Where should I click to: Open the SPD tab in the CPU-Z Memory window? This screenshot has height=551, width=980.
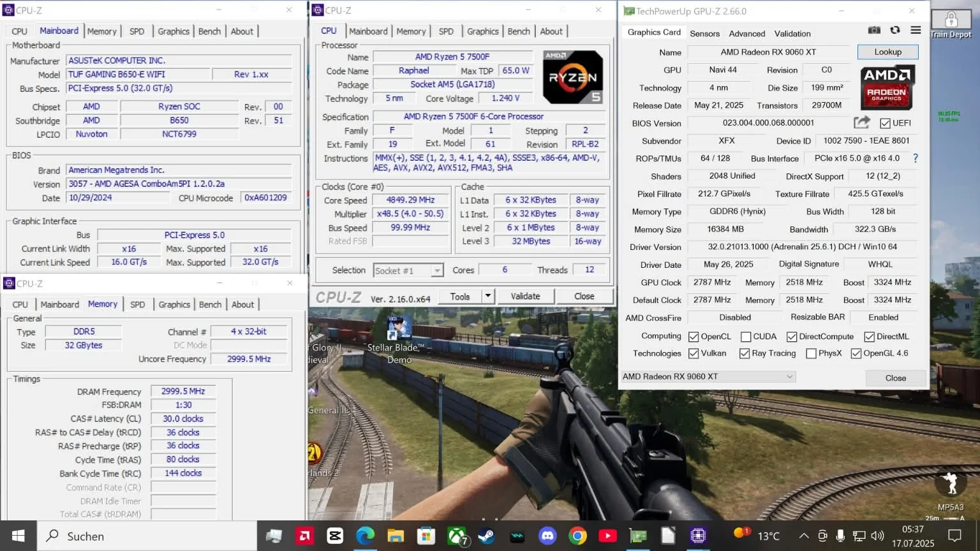pyautogui.click(x=138, y=304)
